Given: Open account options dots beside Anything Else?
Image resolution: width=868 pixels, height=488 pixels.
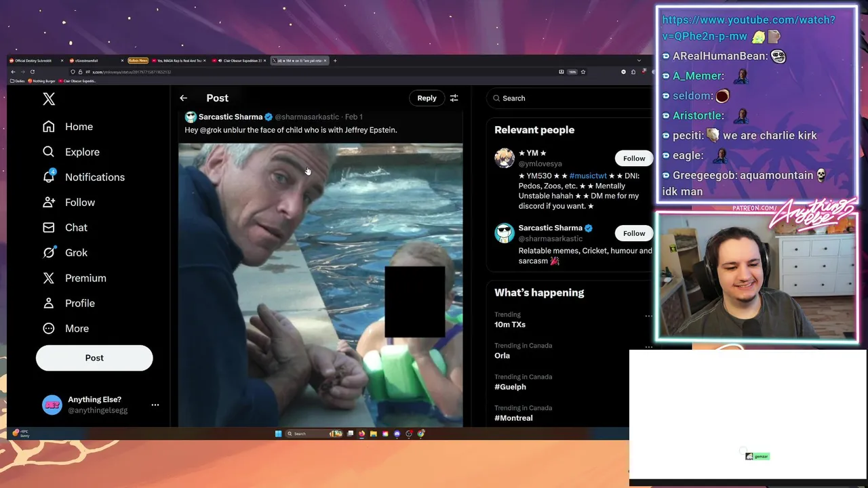Looking at the screenshot, I should 155,405.
